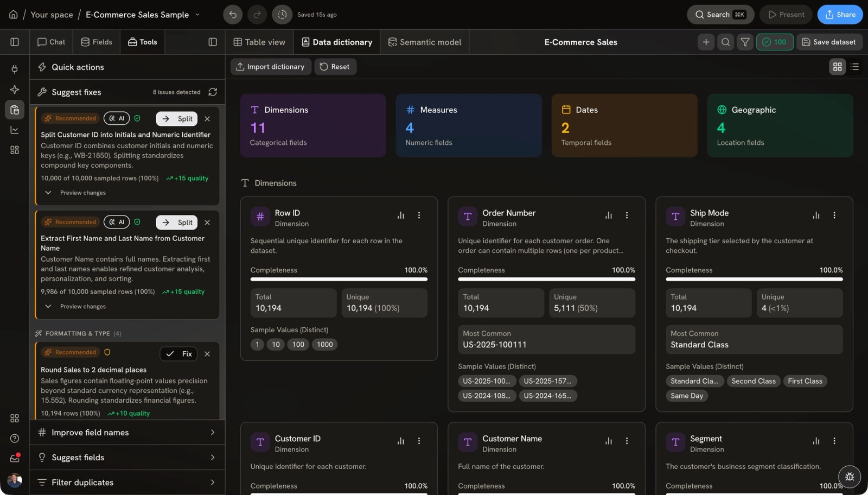Expand Filter duplicates section
Screen dimensions: 868x495
click(127, 483)
